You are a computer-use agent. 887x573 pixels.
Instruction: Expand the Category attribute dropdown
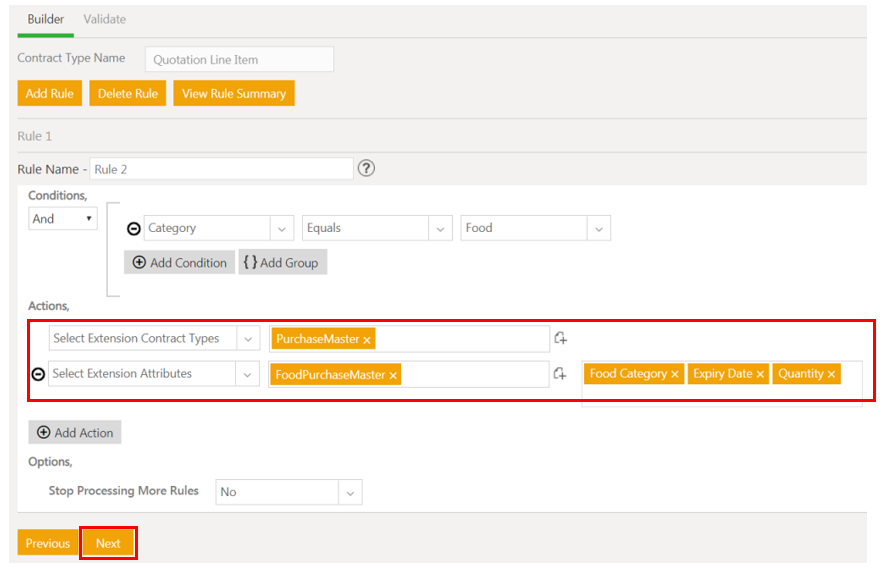281,228
